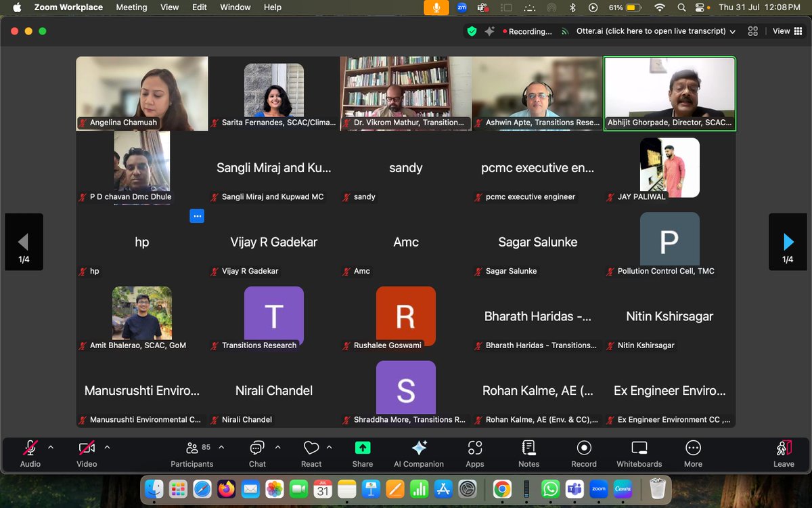This screenshot has height=508, width=812.
Task: Click the blue more-options button on hp tile
Action: (197, 216)
